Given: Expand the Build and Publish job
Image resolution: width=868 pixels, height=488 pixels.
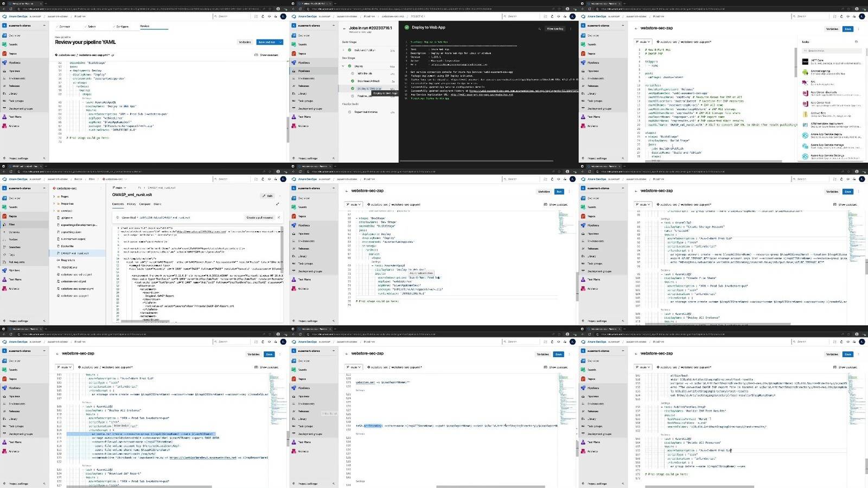Looking at the screenshot, I should 343,50.
